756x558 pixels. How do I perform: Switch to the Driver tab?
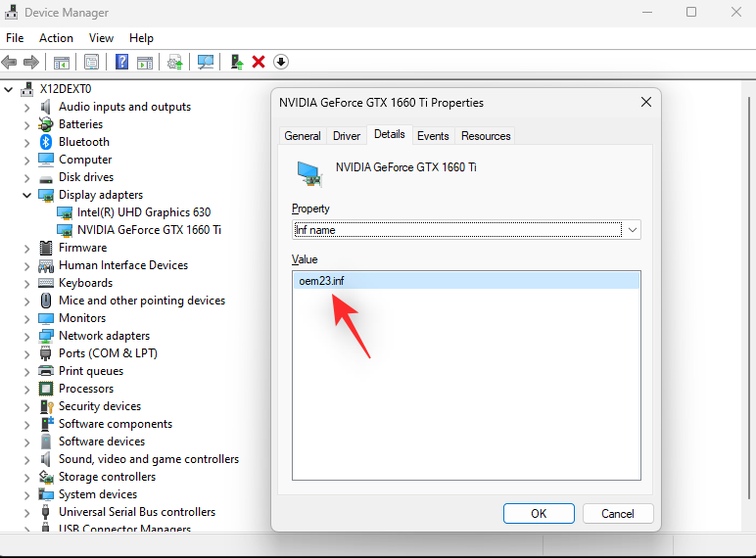coord(347,136)
